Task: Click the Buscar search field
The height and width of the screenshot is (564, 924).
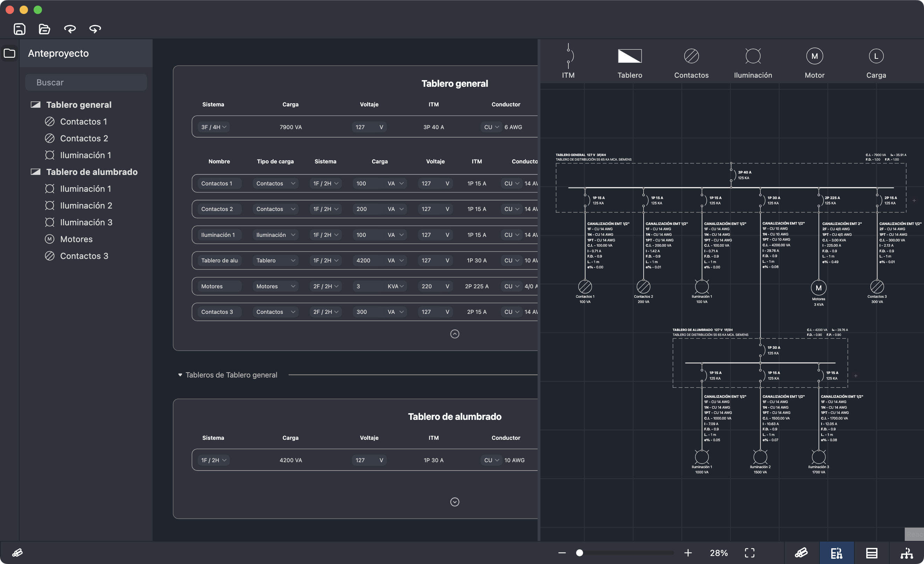Action: pos(86,83)
